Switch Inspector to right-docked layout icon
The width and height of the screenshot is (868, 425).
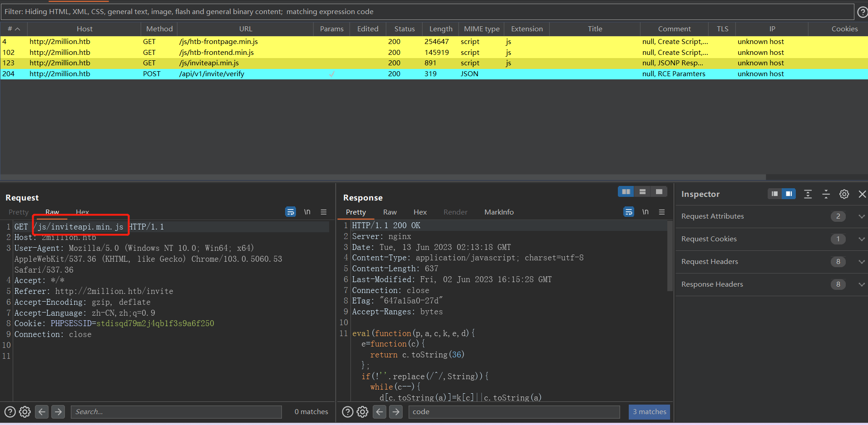789,194
